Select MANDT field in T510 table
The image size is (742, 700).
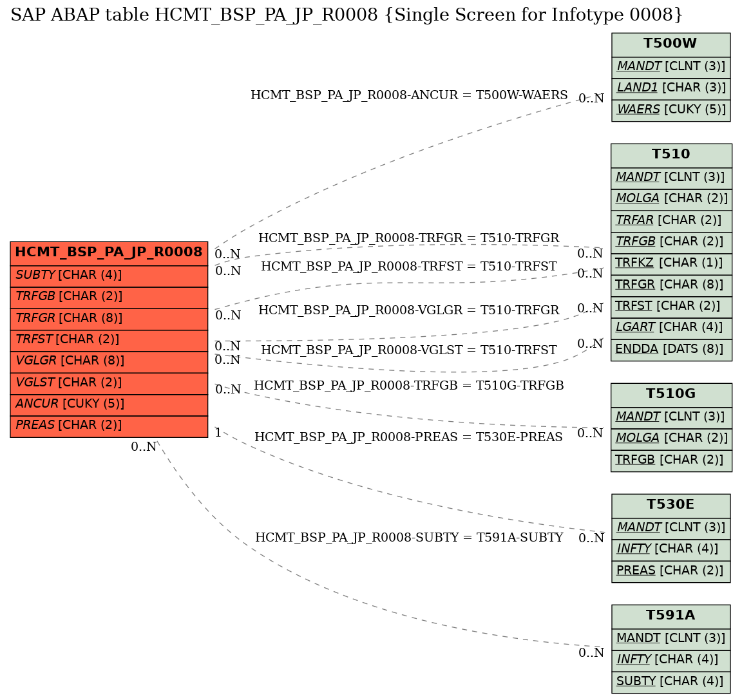671,178
